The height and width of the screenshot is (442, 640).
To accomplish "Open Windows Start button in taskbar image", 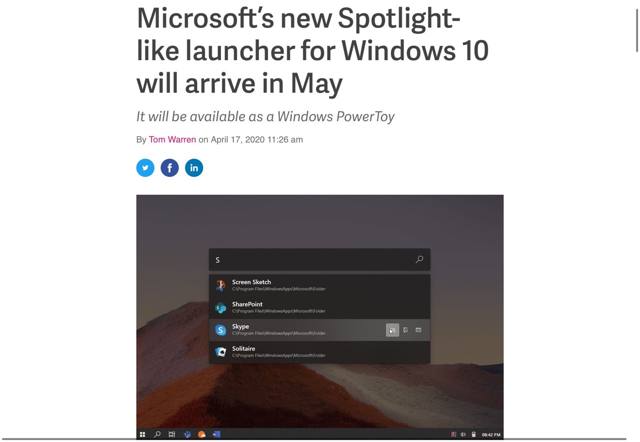I will 142,434.
